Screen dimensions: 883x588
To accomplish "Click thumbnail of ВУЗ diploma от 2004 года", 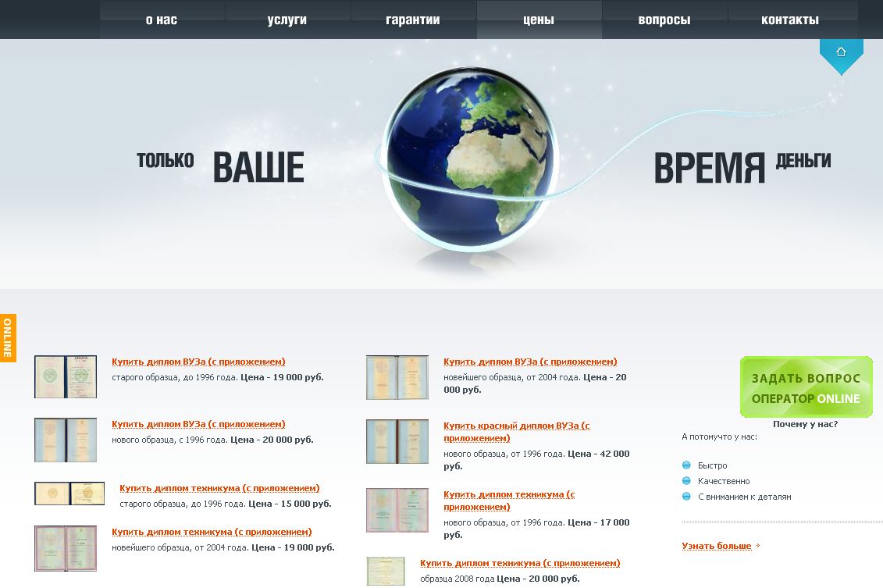I will 397,377.
